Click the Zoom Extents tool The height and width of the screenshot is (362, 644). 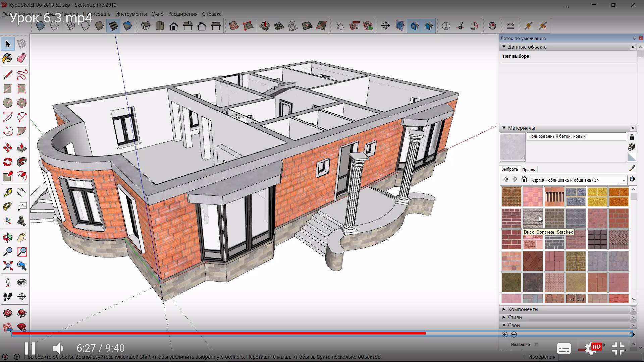tap(7, 266)
